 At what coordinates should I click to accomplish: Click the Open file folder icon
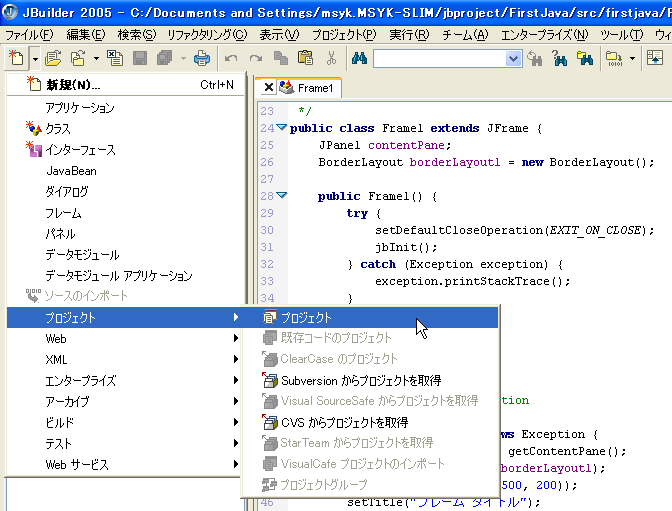click(53, 58)
